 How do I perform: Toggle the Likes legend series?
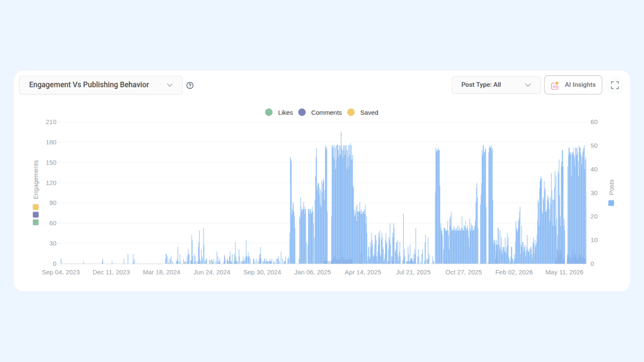[x=279, y=113]
